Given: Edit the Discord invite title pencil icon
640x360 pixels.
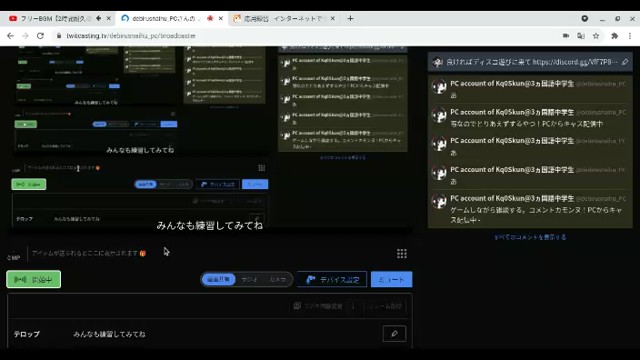Looking at the screenshot, I should (625, 62).
